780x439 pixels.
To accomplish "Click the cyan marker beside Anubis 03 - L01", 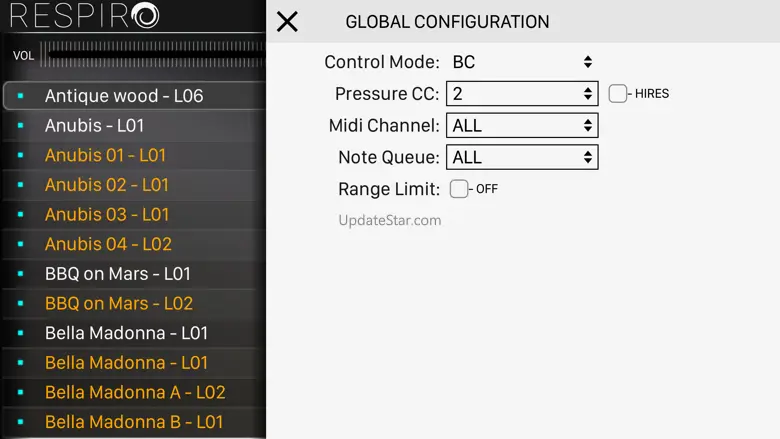I will pyautogui.click(x=20, y=215).
